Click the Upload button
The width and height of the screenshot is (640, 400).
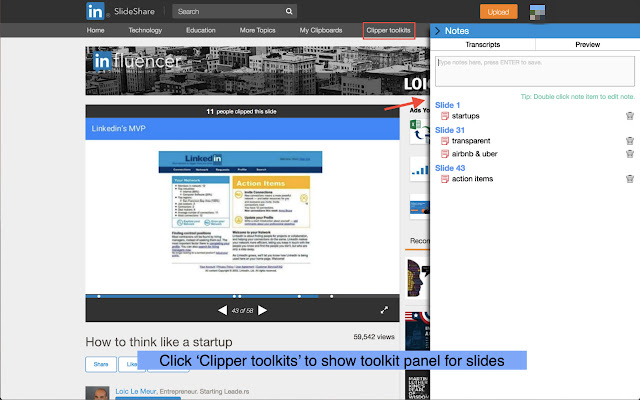[498, 12]
